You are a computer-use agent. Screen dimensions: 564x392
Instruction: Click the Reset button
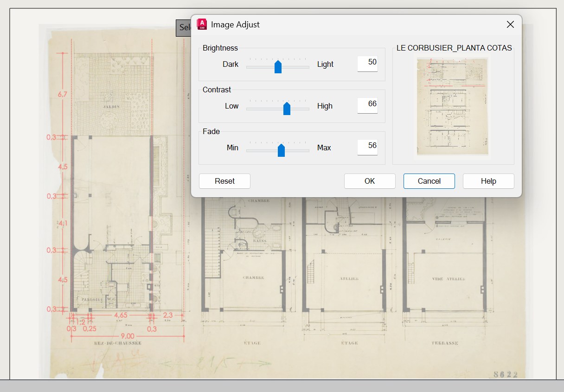pyautogui.click(x=224, y=181)
